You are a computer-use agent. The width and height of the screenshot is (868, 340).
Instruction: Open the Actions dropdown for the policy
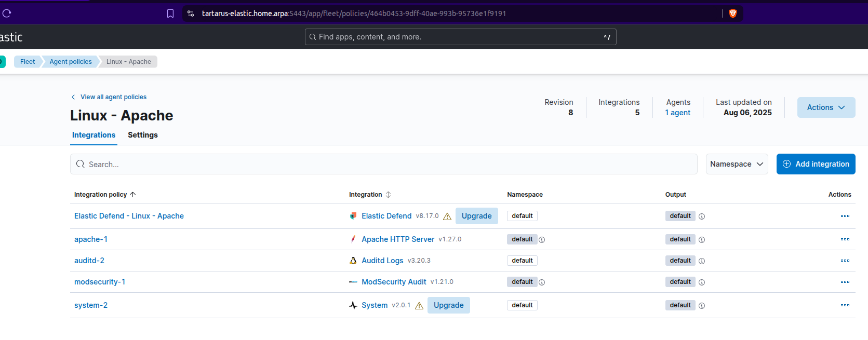[826, 107]
